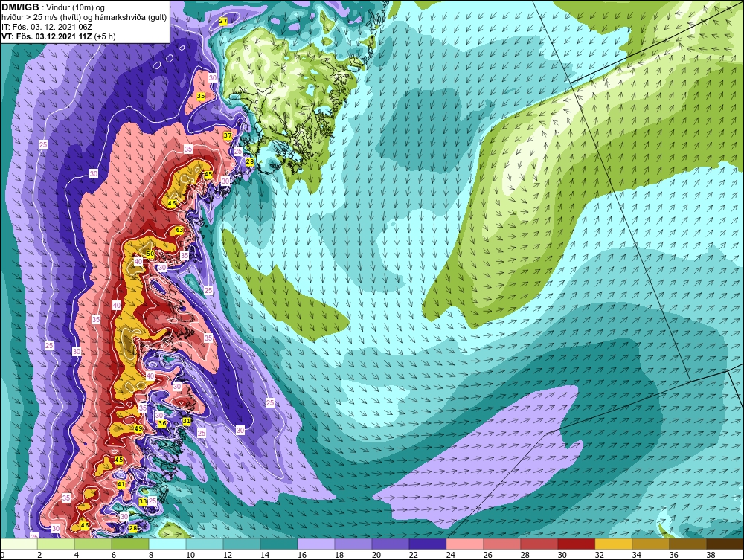This screenshot has width=744, height=560.
Task: Pick the legend swatch between 28 and 30
Action: pyautogui.click(x=539, y=544)
